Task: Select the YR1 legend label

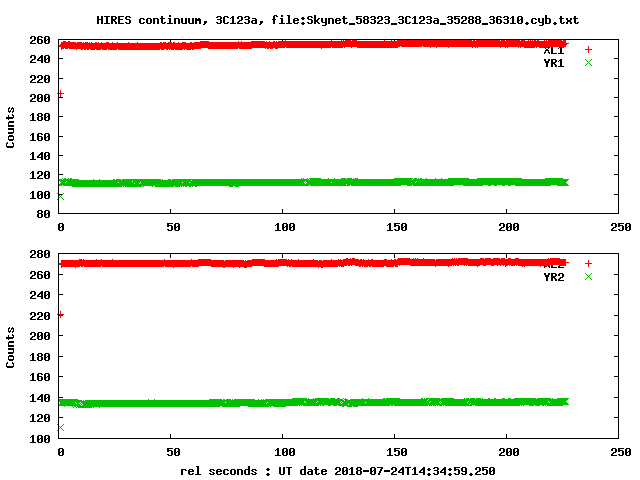Action: point(553,63)
